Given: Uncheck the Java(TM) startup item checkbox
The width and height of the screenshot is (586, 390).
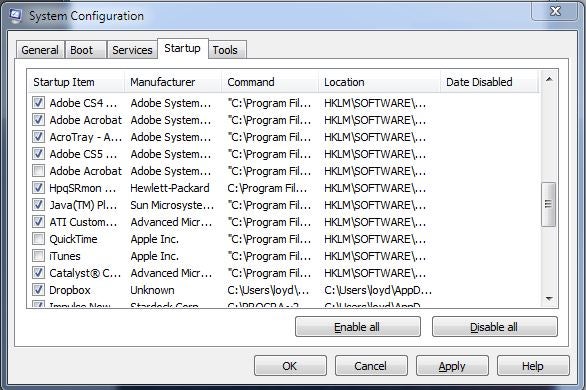Looking at the screenshot, I should tap(38, 205).
